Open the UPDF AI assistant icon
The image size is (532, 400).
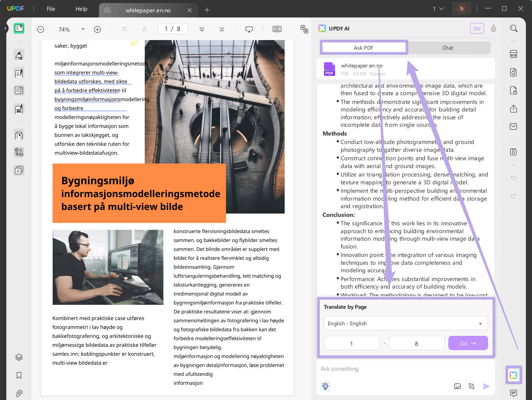(514, 375)
